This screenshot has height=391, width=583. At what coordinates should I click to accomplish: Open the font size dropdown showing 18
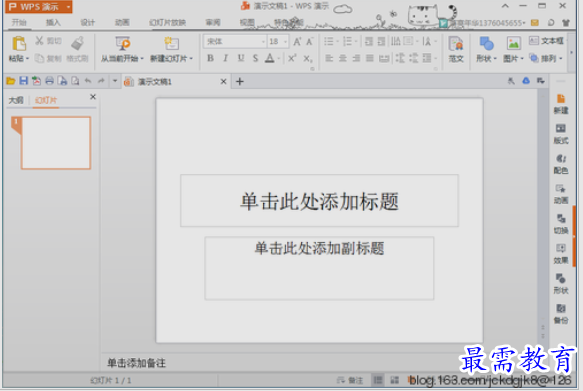286,42
